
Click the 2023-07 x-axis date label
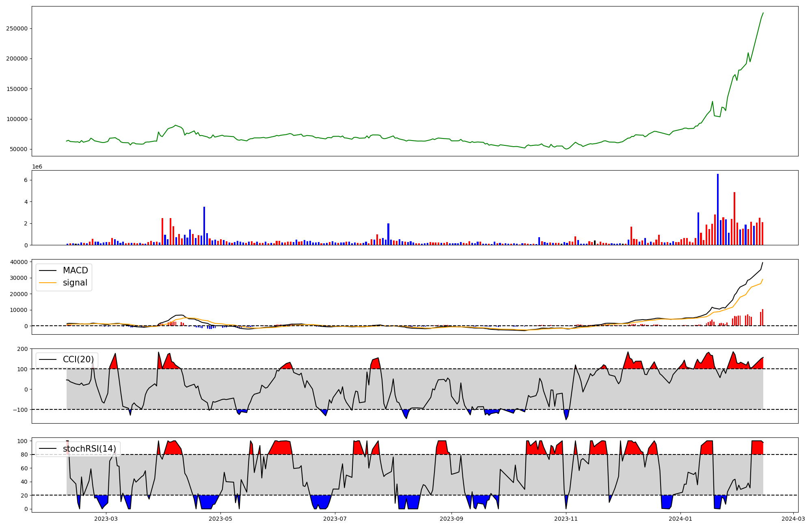tap(335, 519)
